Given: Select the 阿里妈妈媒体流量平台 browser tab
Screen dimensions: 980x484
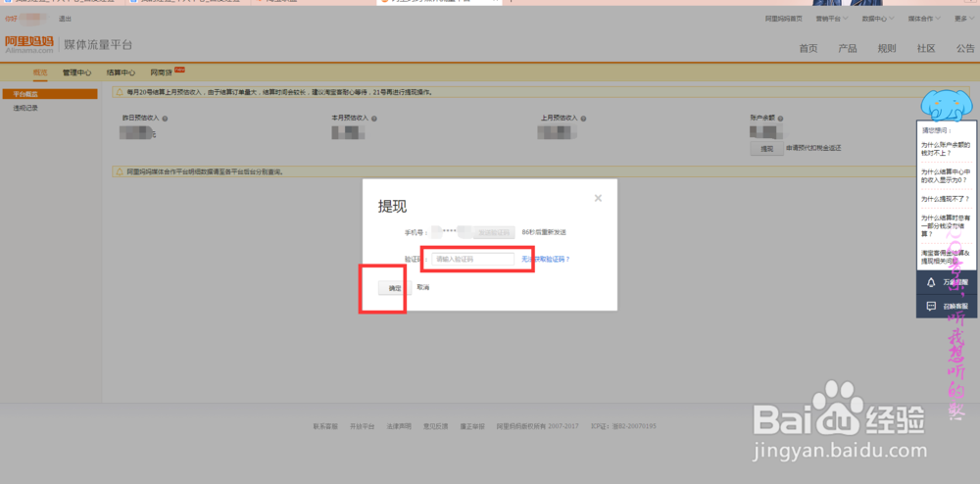Looking at the screenshot, I should [439, 2].
